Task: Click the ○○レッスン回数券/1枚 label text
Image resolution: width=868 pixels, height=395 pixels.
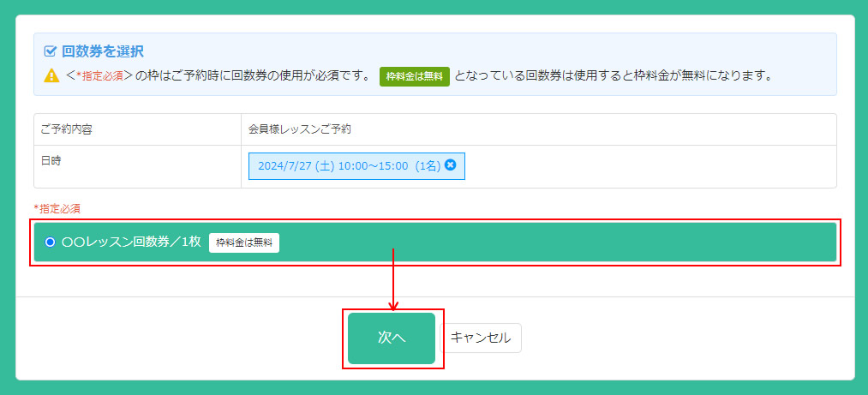Action: coord(131,242)
